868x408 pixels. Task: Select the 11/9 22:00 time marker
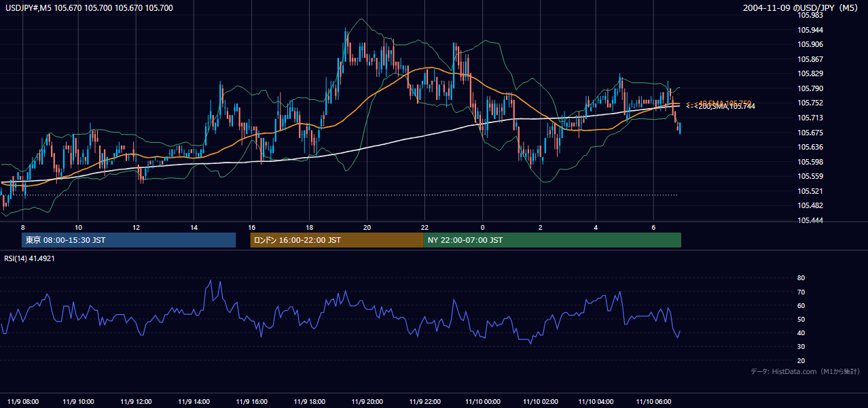[424, 401]
